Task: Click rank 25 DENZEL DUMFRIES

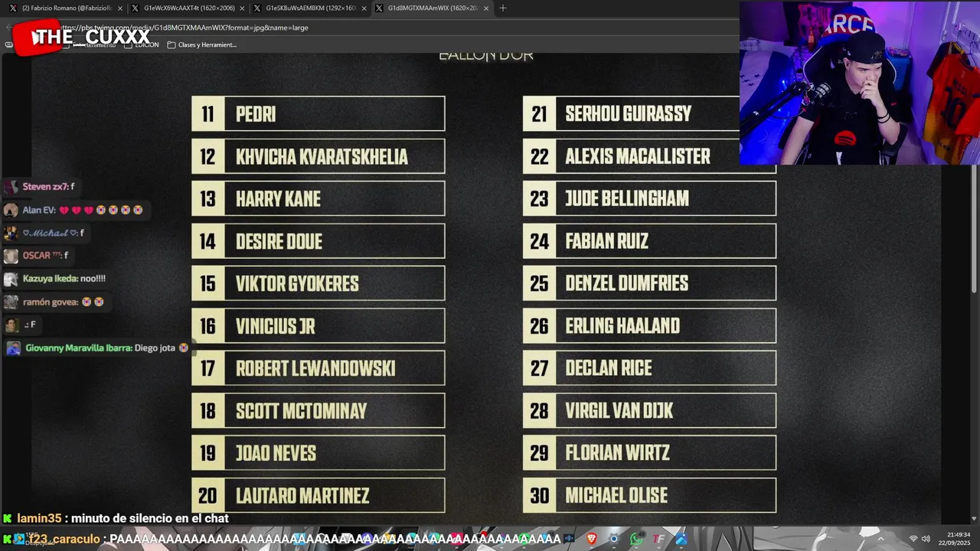Action: (649, 283)
